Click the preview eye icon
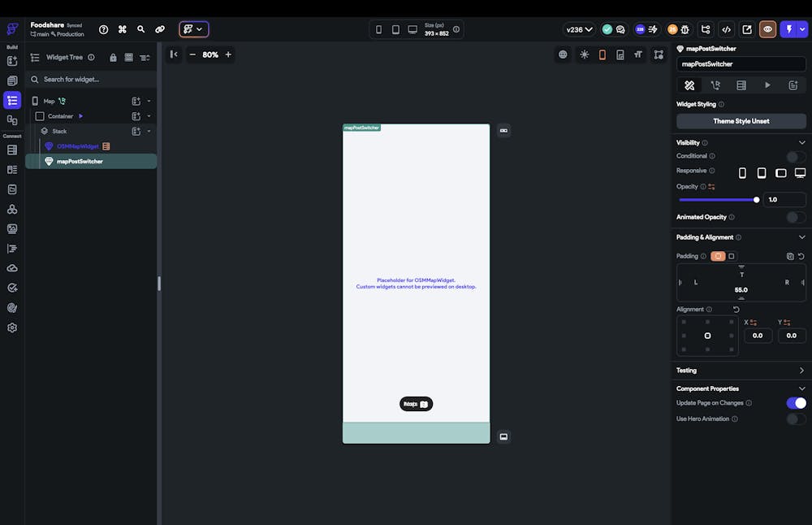 (x=767, y=29)
